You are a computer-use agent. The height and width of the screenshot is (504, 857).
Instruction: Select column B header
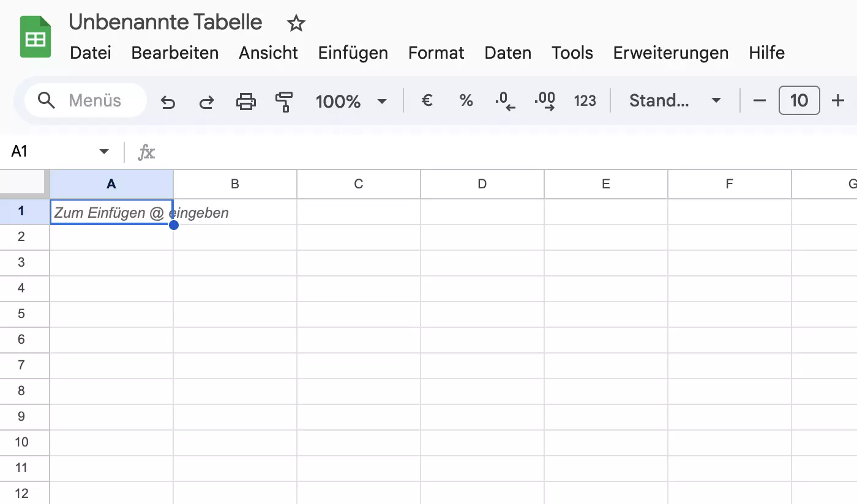[235, 184]
